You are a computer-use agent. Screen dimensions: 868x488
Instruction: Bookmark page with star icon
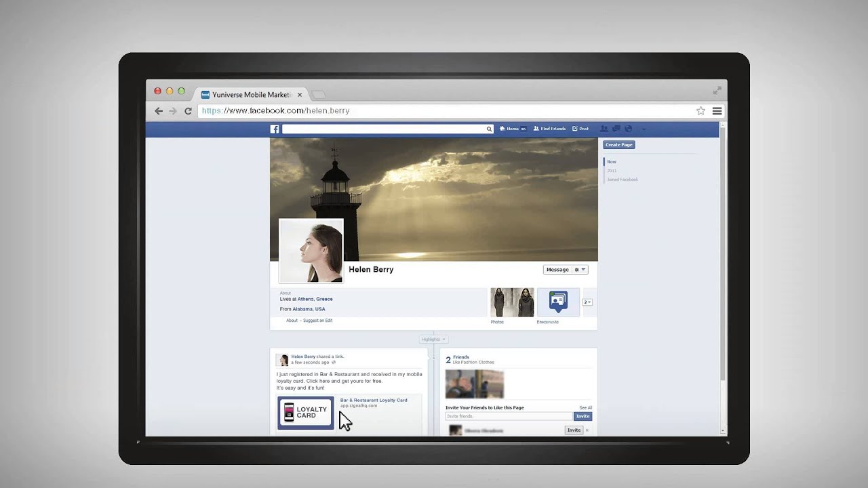(701, 111)
